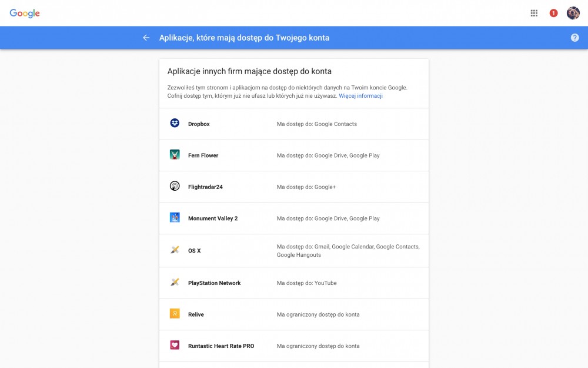Click the Fern Flower app icon

175,154
